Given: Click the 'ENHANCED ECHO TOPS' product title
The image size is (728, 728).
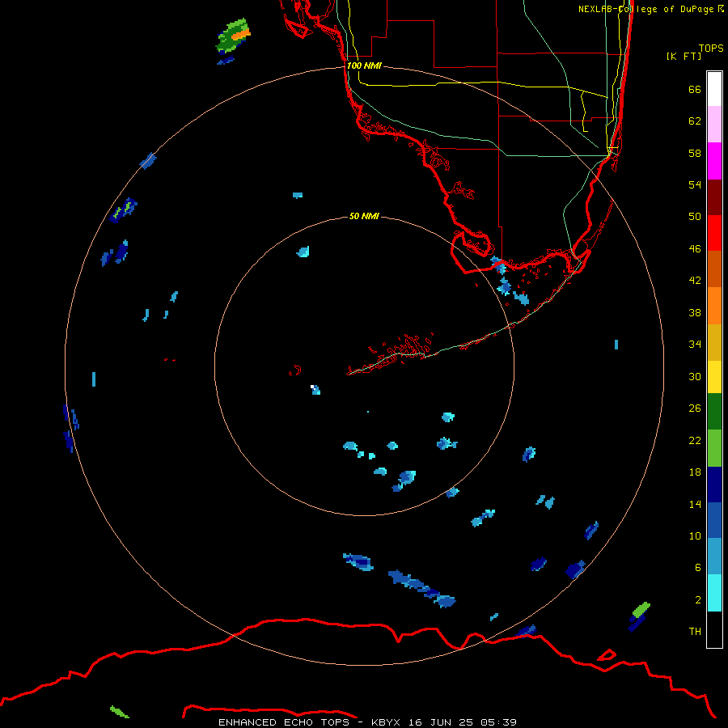Looking at the screenshot, I should [284, 722].
